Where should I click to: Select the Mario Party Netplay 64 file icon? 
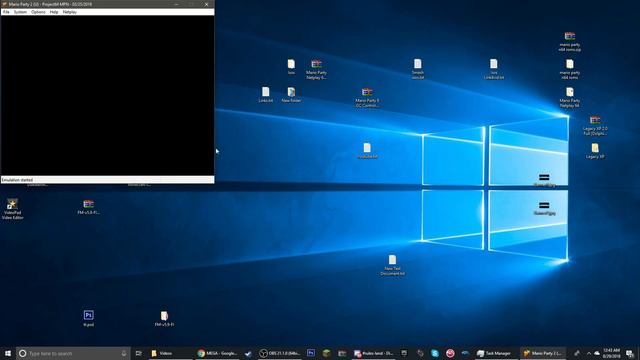pyautogui.click(x=570, y=97)
